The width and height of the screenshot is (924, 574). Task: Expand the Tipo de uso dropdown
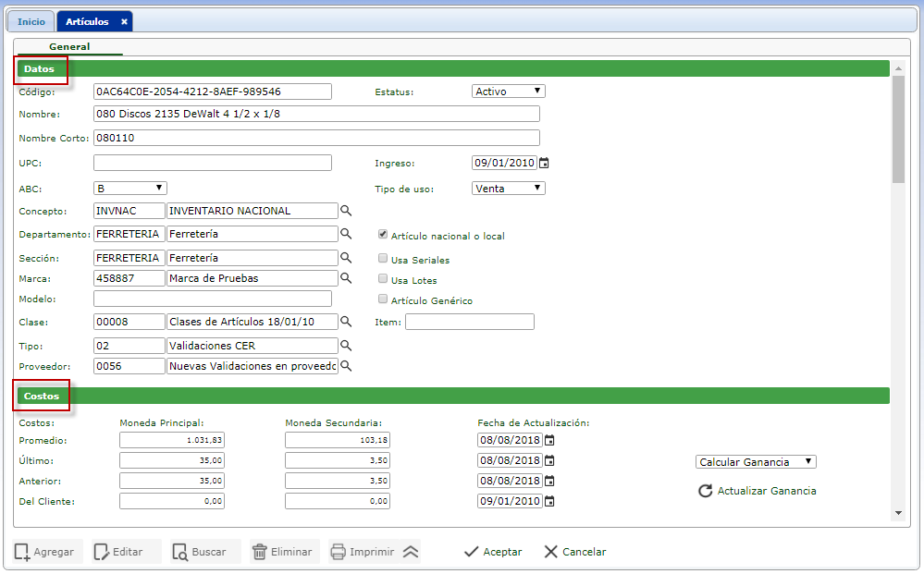(x=508, y=189)
